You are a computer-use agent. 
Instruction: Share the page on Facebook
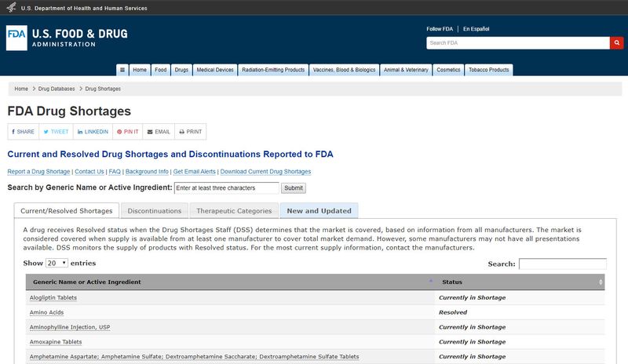point(24,132)
